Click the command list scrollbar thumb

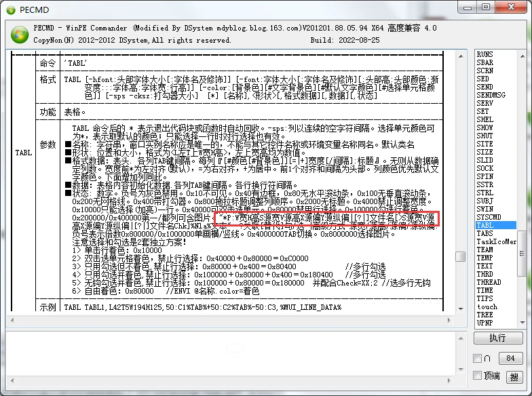point(522,254)
